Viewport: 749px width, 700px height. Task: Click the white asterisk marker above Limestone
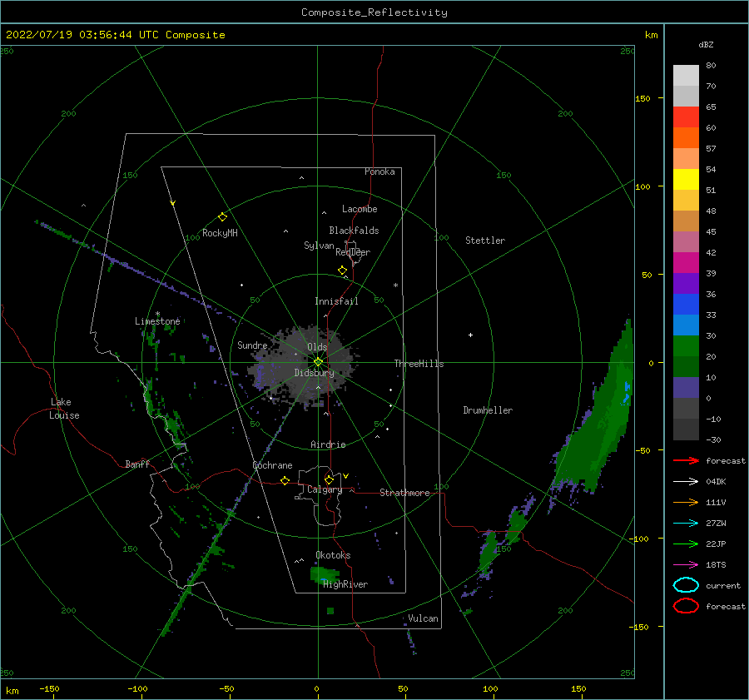(157, 314)
